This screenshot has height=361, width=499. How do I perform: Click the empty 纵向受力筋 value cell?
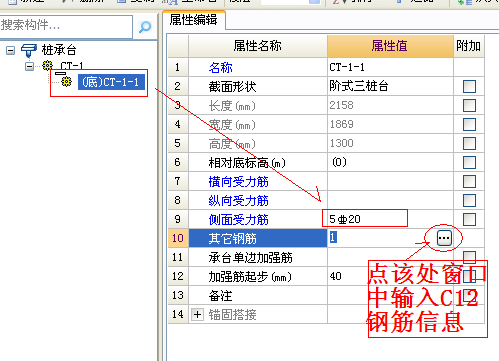coord(390,200)
